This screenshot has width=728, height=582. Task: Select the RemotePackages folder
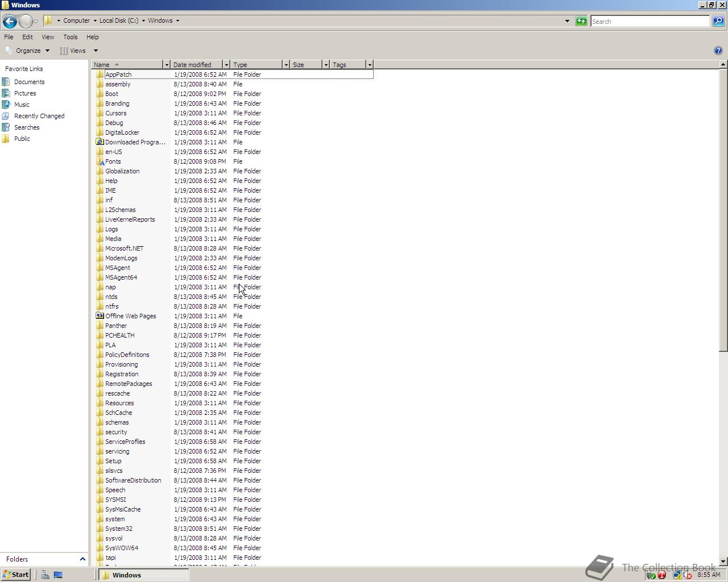pyautogui.click(x=129, y=384)
